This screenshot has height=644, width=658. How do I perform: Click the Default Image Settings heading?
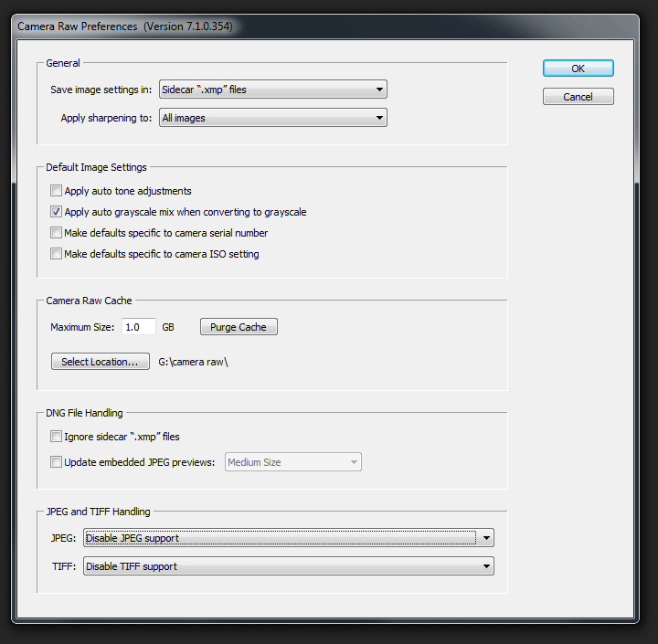tap(96, 167)
